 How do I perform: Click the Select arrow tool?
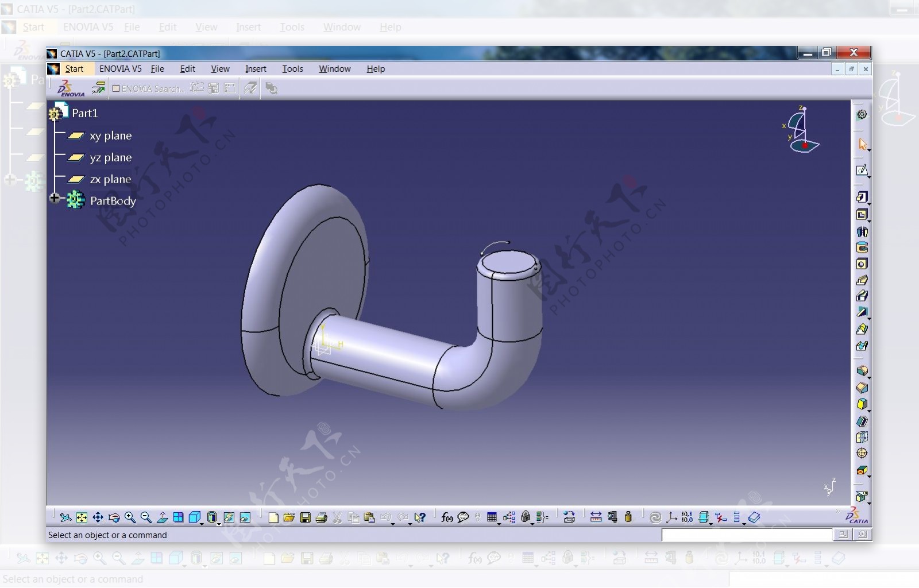point(862,144)
